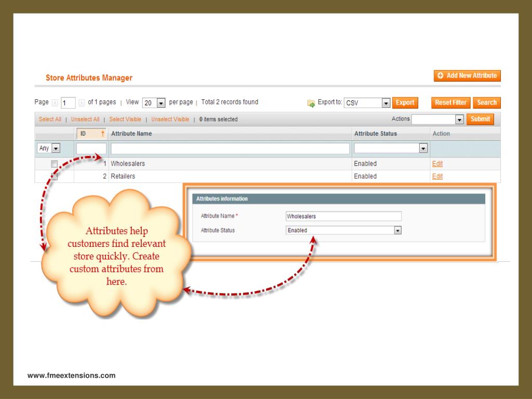Click the Total 2 records found text
The width and height of the screenshot is (532, 399).
click(230, 102)
